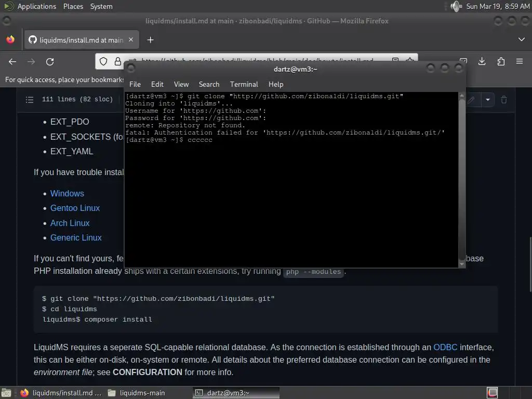Click the site padlock icon
This screenshot has height=399, width=532.
tap(118, 61)
